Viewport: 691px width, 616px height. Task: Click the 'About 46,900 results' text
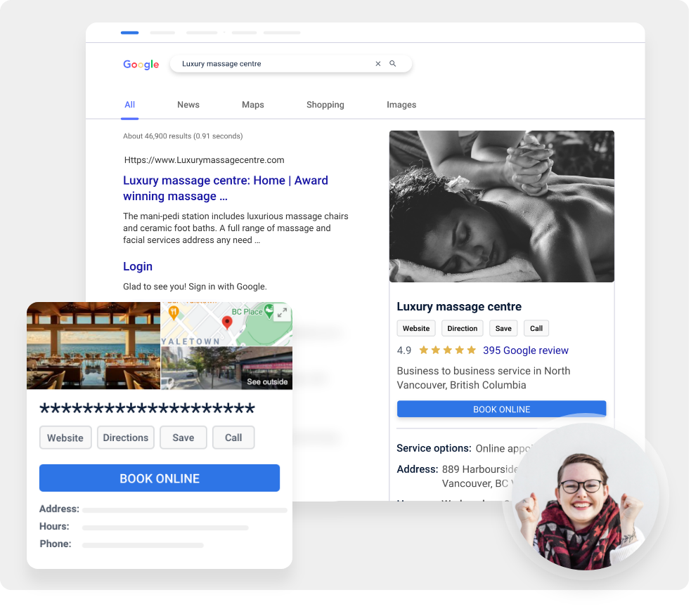pyautogui.click(x=183, y=136)
